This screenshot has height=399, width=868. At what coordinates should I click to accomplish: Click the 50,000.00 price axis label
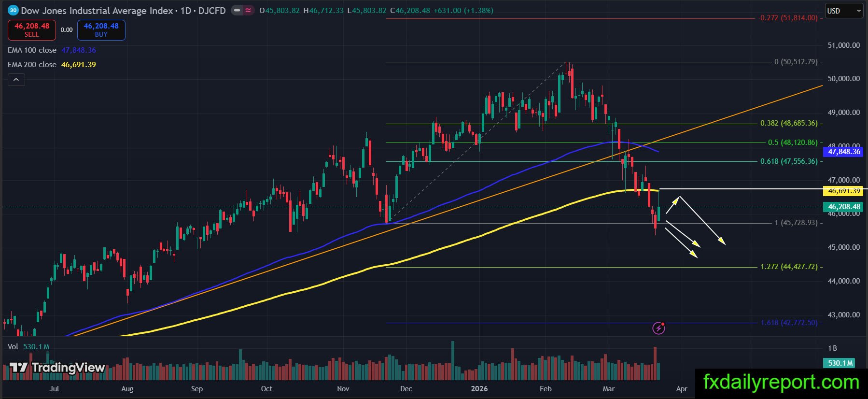[x=844, y=79]
